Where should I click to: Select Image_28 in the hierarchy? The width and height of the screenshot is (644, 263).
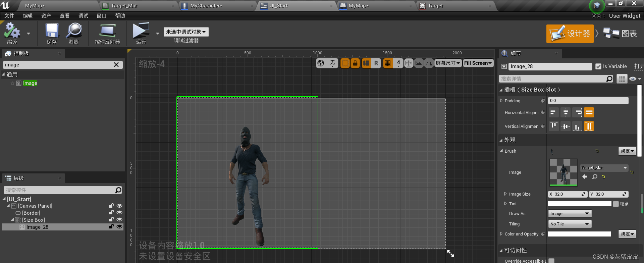point(62,227)
